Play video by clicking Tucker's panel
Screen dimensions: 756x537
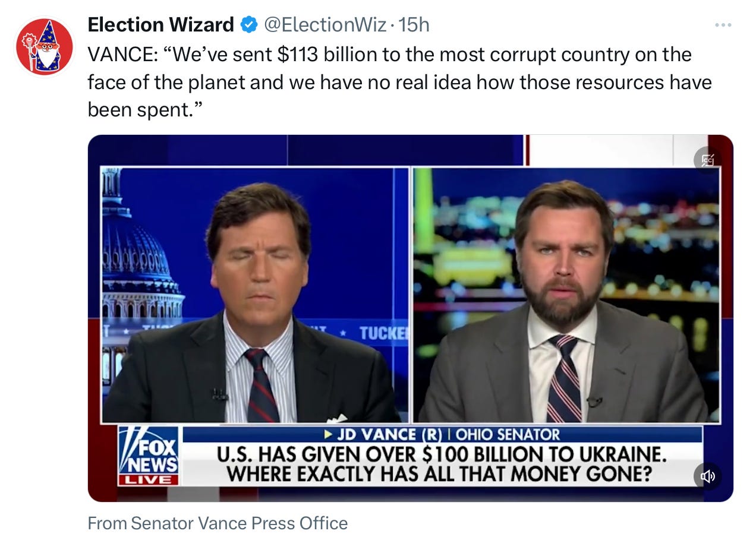255,295
